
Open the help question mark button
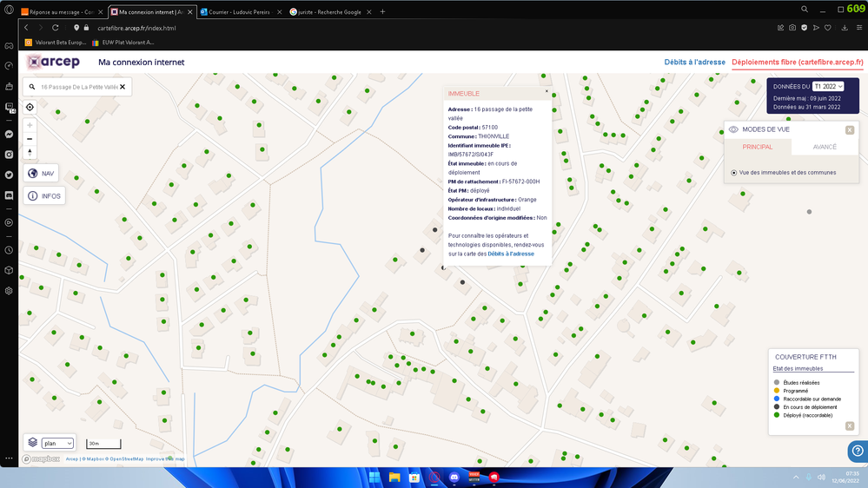[x=858, y=451]
